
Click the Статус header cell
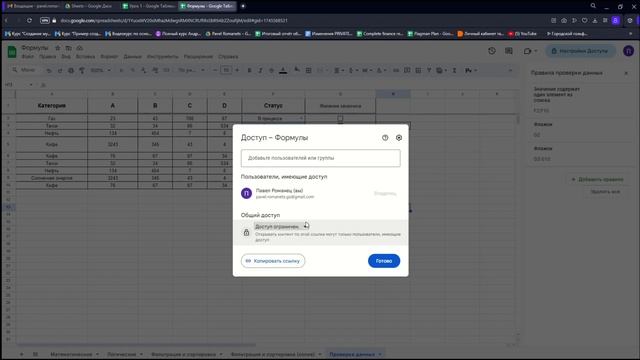(x=273, y=106)
